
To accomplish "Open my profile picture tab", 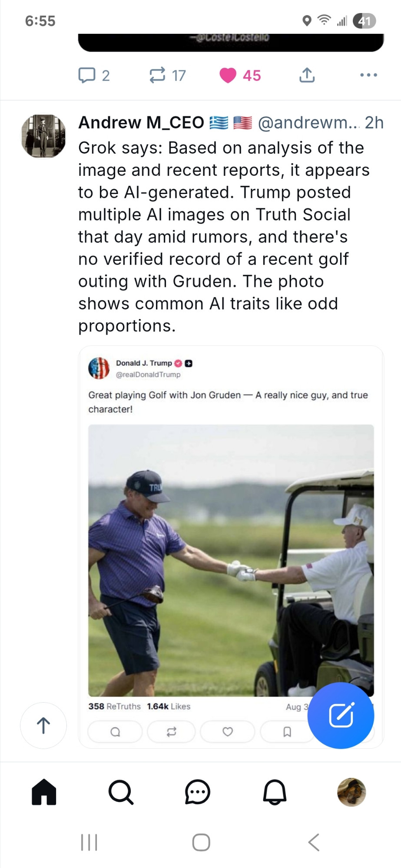I will [x=351, y=792].
